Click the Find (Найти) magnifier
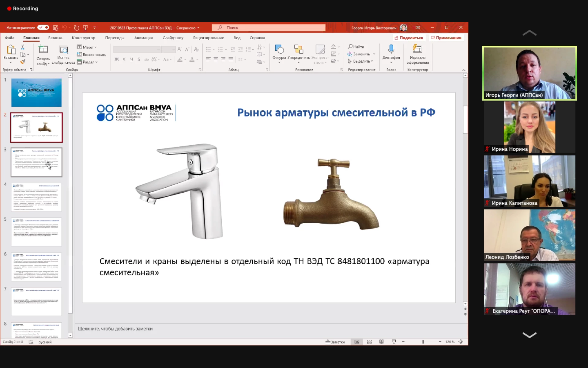Viewport: 588px width, 368px height. (x=356, y=47)
